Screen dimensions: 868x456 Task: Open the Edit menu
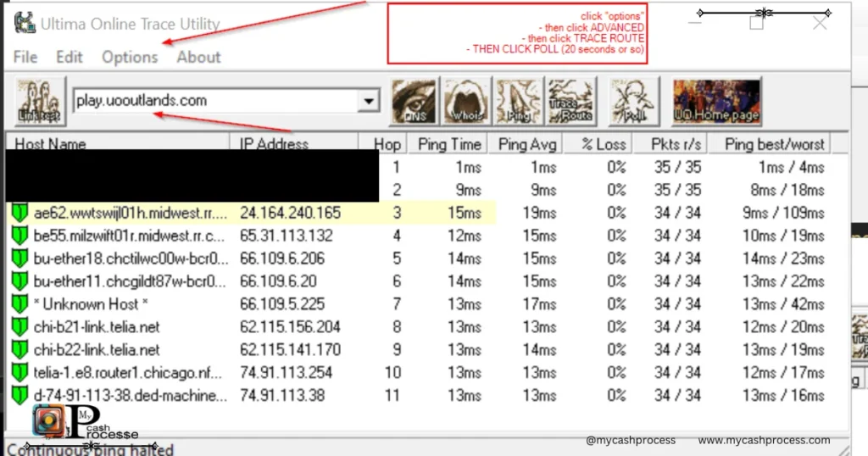[70, 57]
